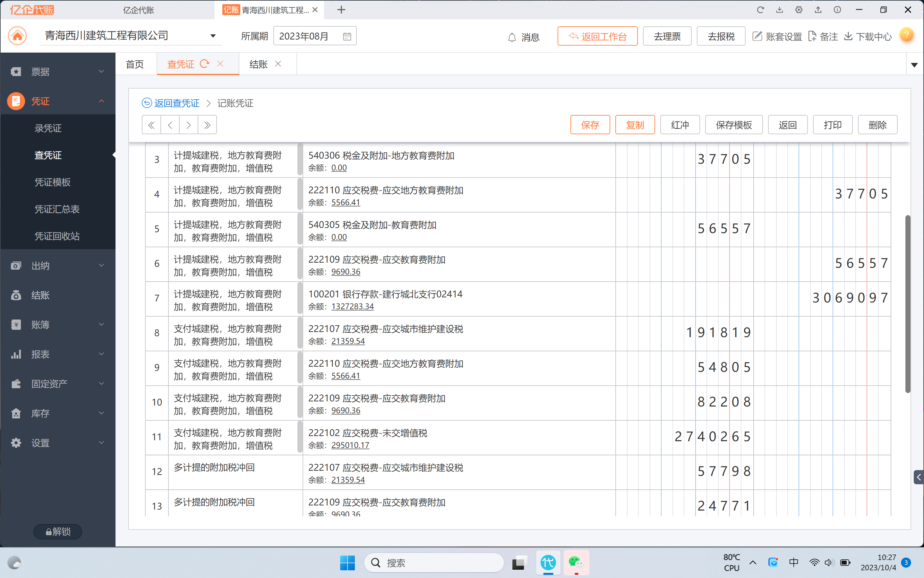This screenshot has width=924, height=578.
Task: Go to next voucher arrow
Action: click(x=189, y=125)
